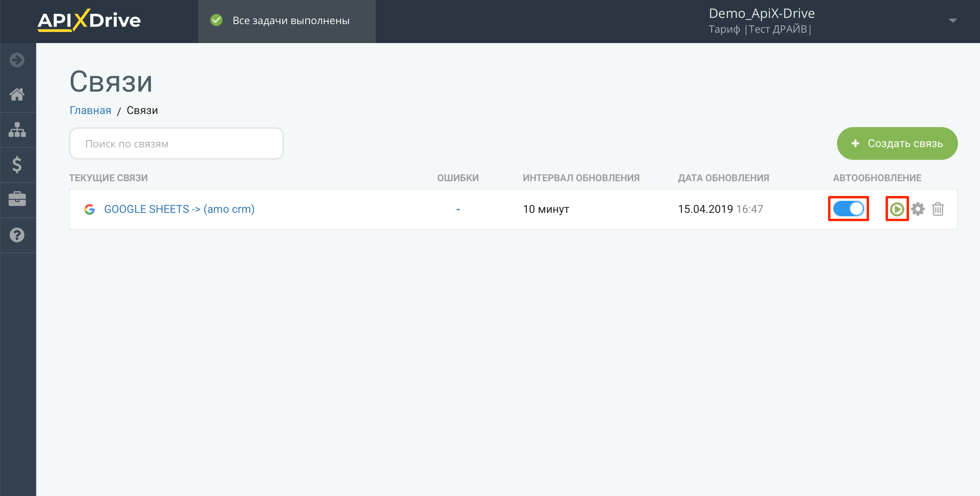Open the briefcase sidebar icon

pyautogui.click(x=17, y=199)
